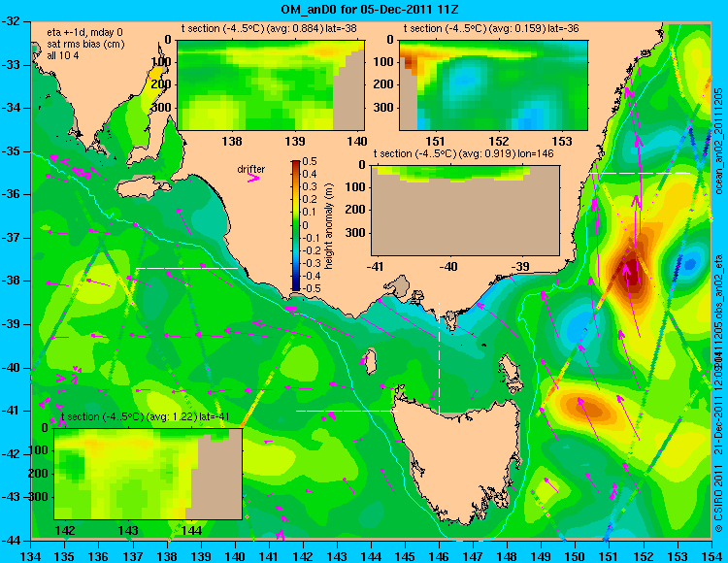Click the 139 tick in the lat=-38 inset

295,141
